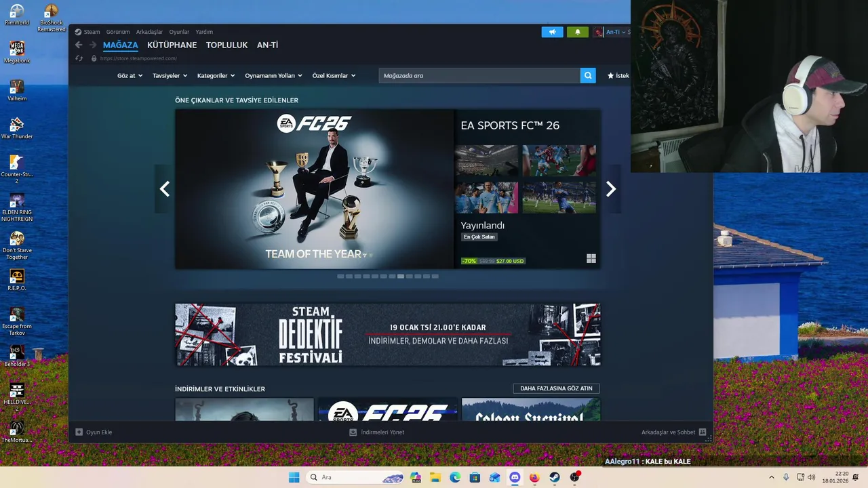868x488 pixels.
Task: Select the Valheim desktop icon
Action: click(x=17, y=91)
